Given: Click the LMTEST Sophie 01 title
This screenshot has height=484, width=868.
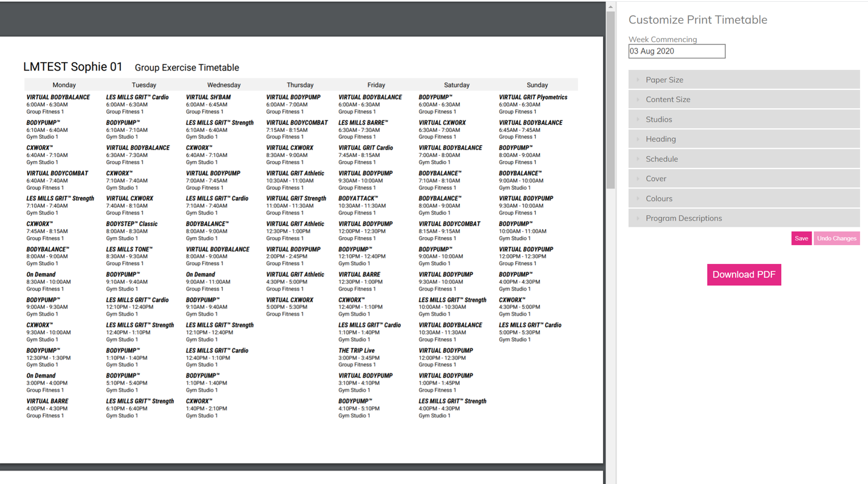Looking at the screenshot, I should (73, 67).
